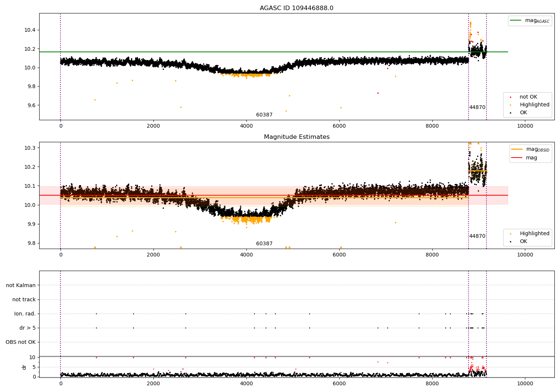Click observation label '60387' in top plot

click(x=264, y=115)
